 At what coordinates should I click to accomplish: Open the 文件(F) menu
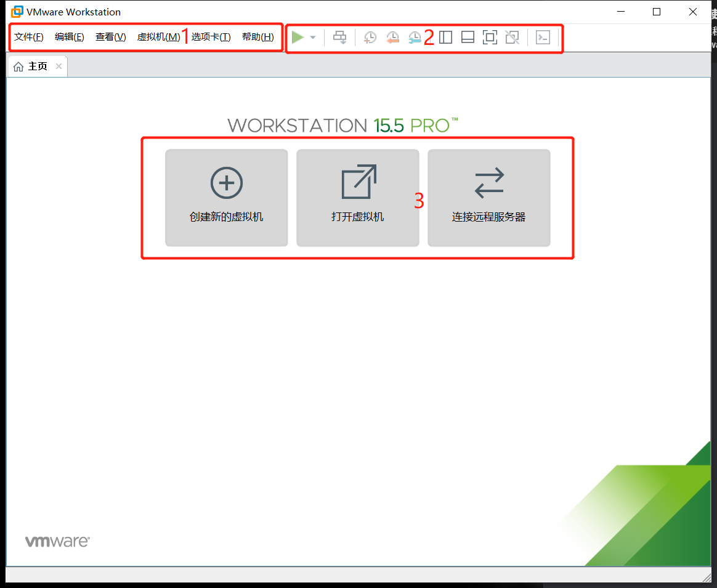tap(28, 37)
